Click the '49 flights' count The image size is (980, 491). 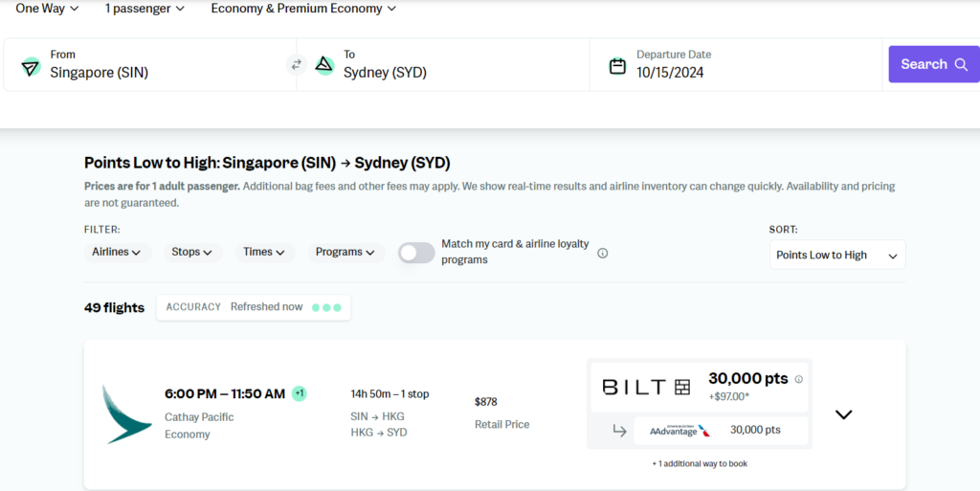(115, 307)
